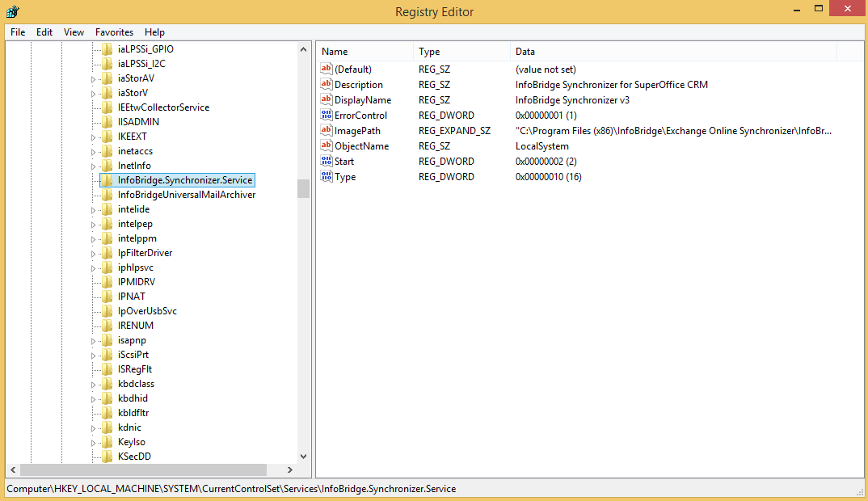This screenshot has width=868, height=501.
Task: Click the tree vertical scrollbar thumb
Action: coord(303,188)
